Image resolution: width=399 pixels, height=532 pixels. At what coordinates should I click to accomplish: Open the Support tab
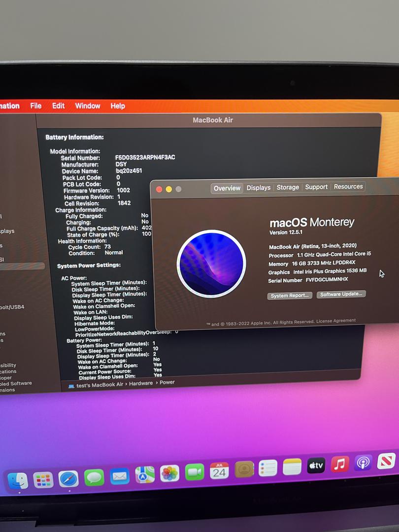point(316,187)
